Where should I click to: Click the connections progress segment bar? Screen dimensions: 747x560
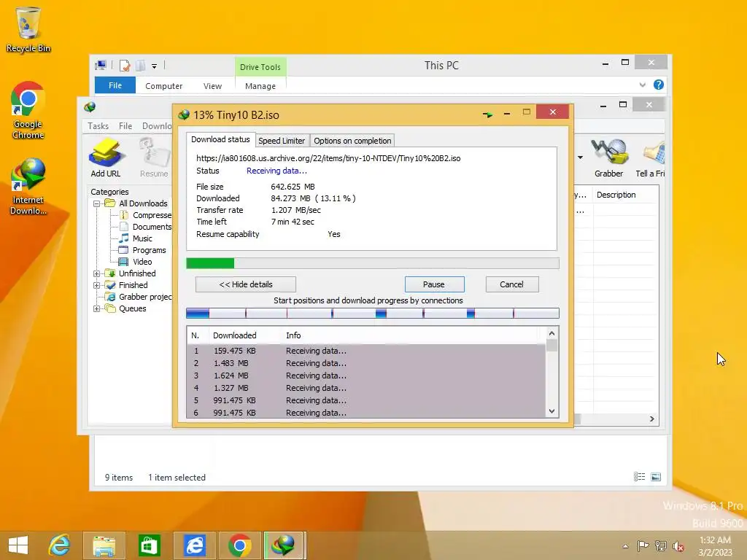point(373,313)
